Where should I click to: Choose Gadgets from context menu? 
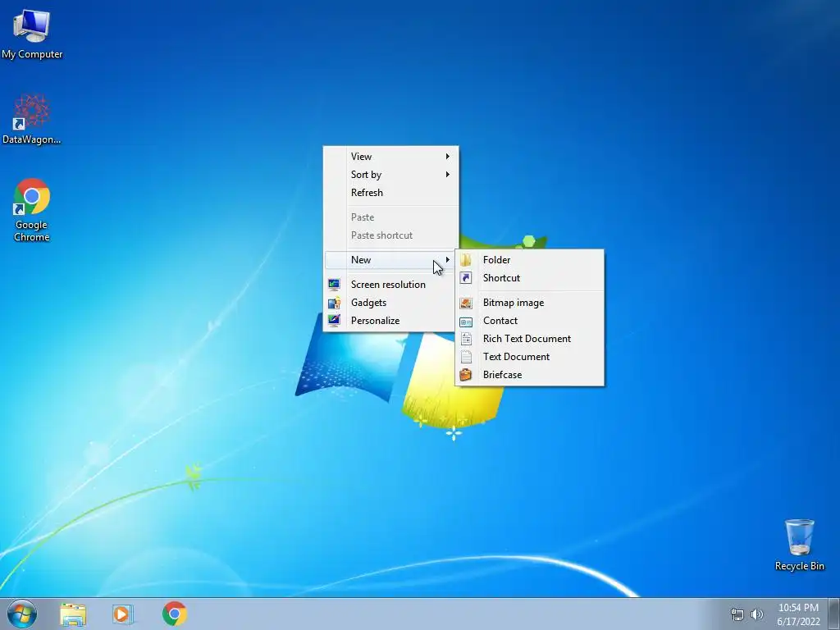pos(390,303)
